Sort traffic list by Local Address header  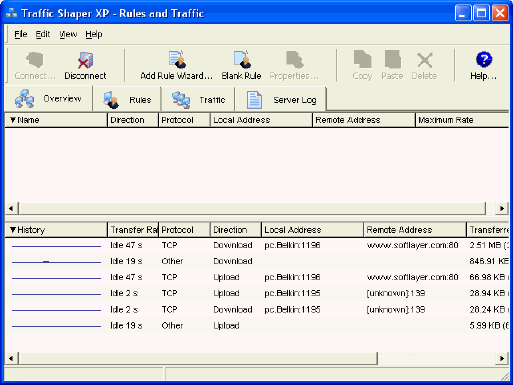coord(313,230)
